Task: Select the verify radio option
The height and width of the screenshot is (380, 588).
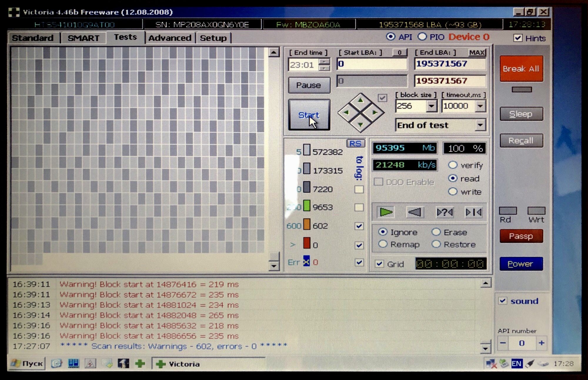Action: [x=453, y=165]
